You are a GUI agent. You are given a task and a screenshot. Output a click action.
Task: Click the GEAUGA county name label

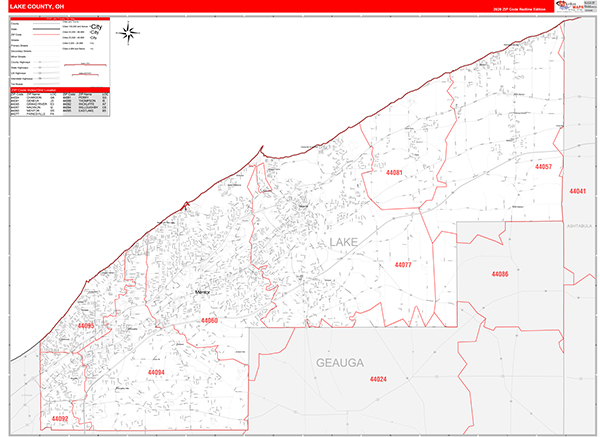tap(340, 363)
